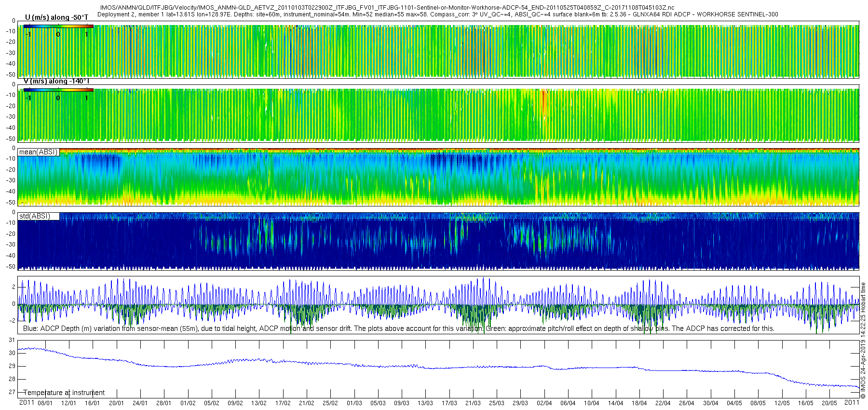Click the V velocity heatmap panel
This screenshot has height=410, width=868.
pos(438,113)
